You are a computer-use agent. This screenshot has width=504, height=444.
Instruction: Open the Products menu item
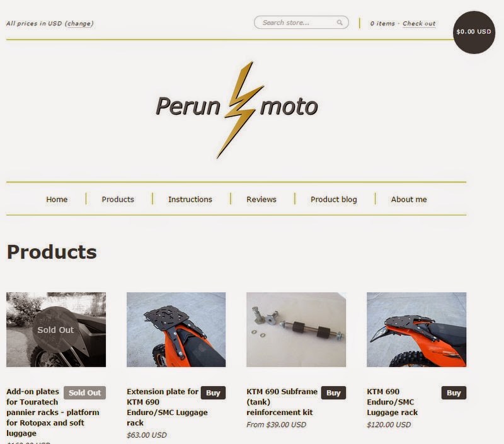(x=118, y=199)
